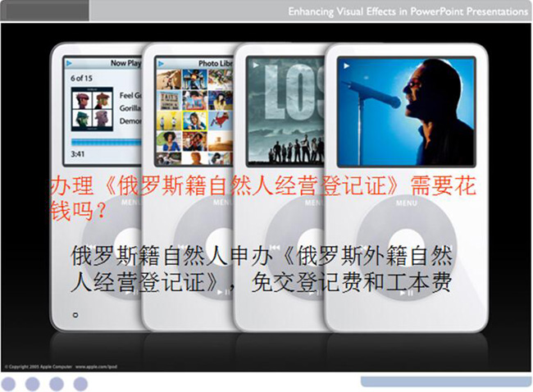Click the play icon on the singer video screen

(x=346, y=66)
